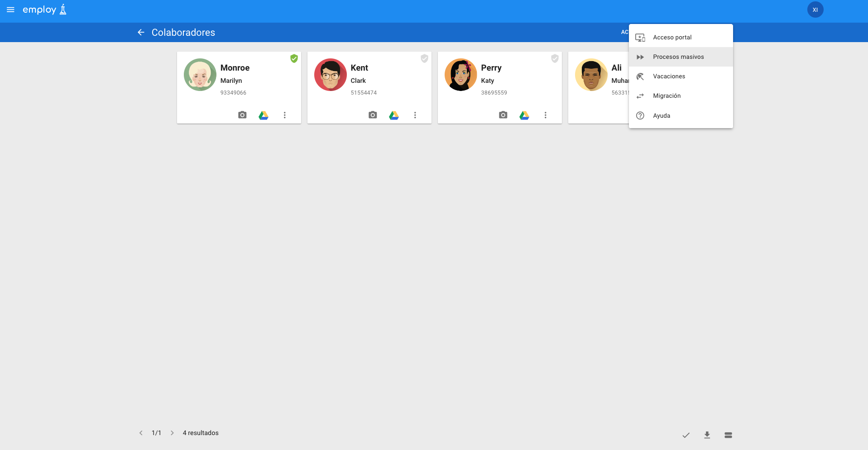Open the hamburger navigation menu
The width and height of the screenshot is (868, 450).
10,10
